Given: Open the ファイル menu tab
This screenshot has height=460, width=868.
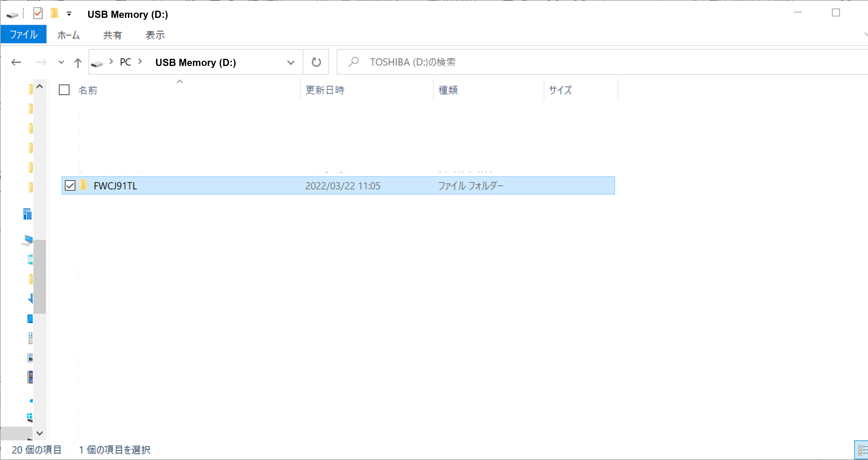Looking at the screenshot, I should (23, 35).
